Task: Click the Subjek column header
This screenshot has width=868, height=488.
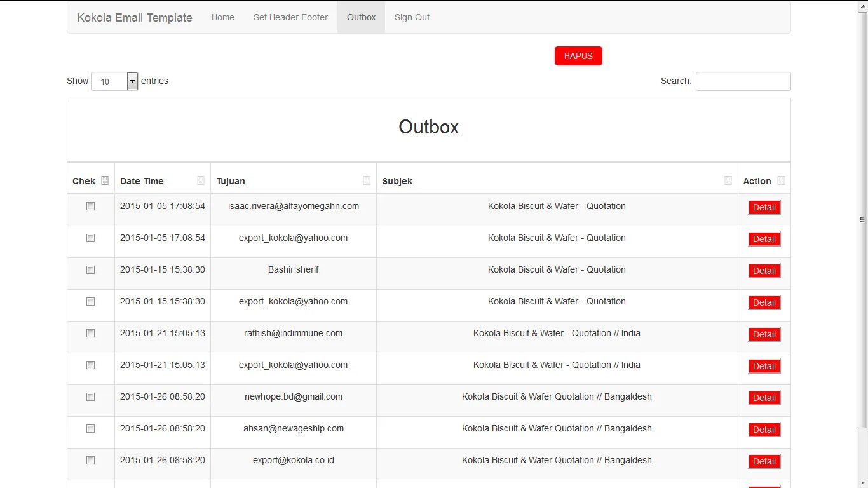Action: 557,178
